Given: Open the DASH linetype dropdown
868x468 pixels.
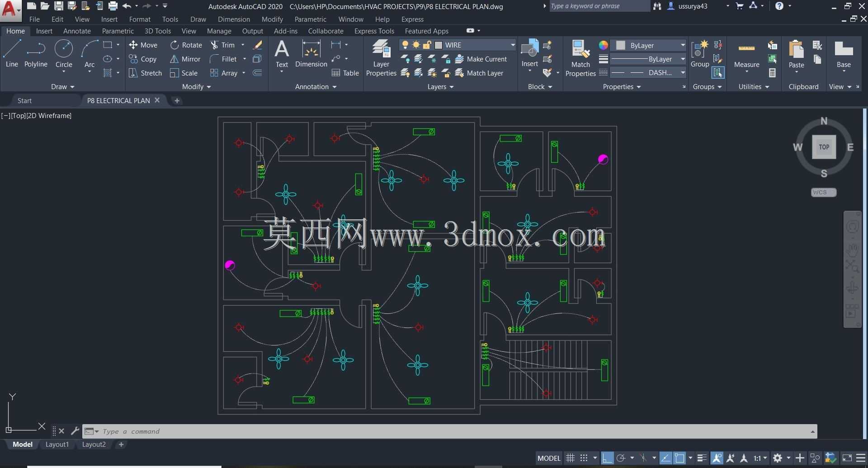Looking at the screenshot, I should (683, 73).
